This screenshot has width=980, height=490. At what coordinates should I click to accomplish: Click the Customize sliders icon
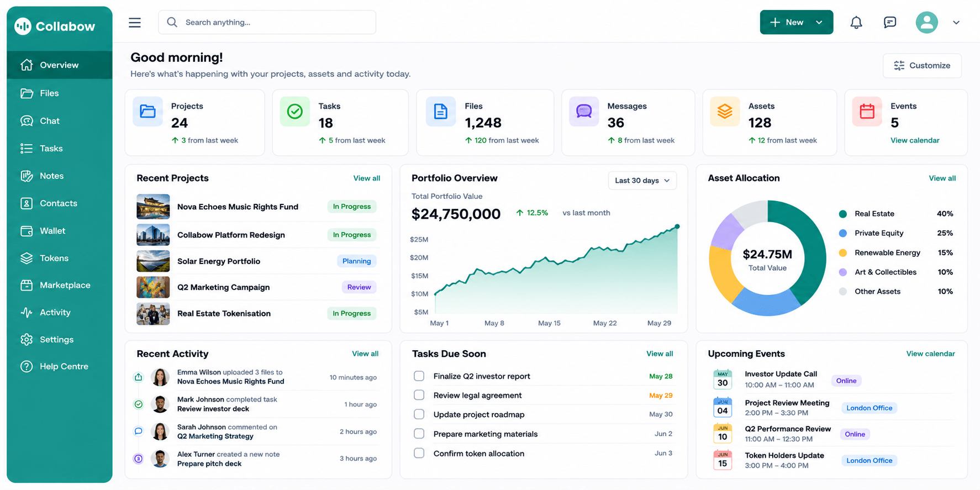pyautogui.click(x=899, y=65)
